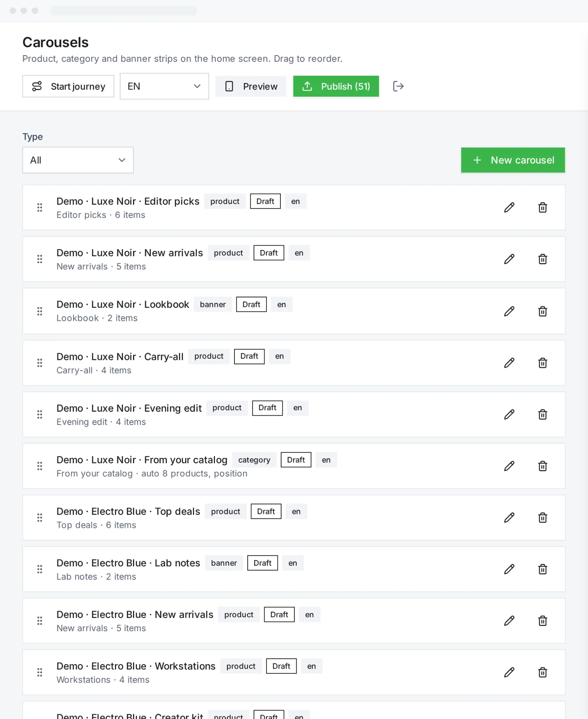This screenshot has width=588, height=719.
Task: Delete the Electro Blue Lab notes carousel
Action: (x=543, y=569)
